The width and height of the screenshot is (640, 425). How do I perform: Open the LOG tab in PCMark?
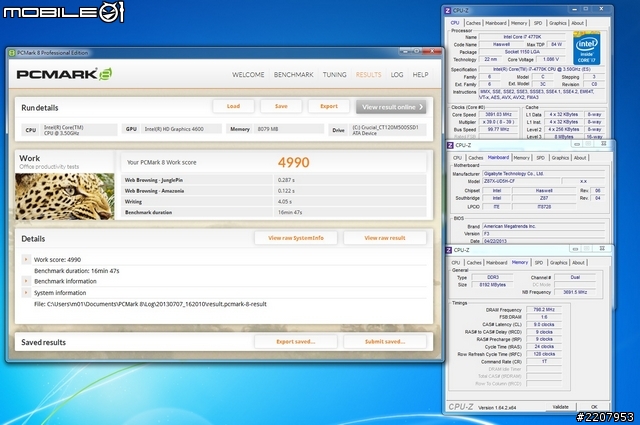tap(397, 75)
